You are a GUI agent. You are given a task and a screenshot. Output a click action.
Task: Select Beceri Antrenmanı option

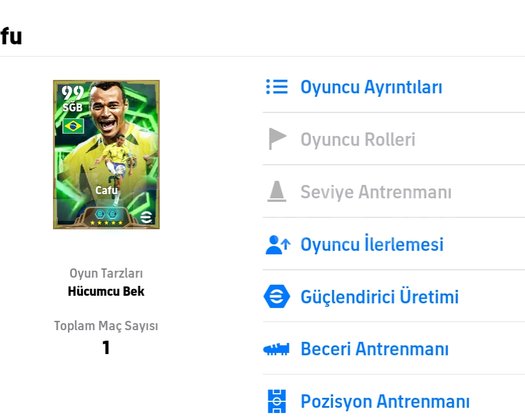(394, 348)
